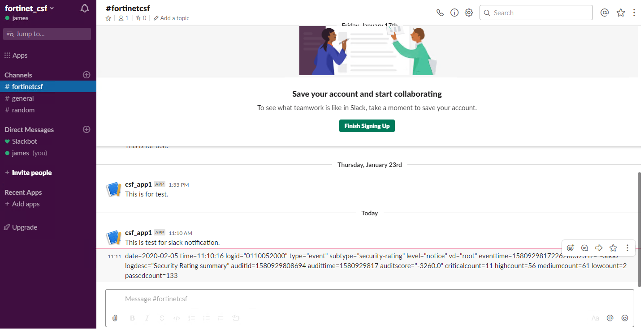644x329 pixels.
Task: Open channel settings gear icon
Action: tap(469, 13)
